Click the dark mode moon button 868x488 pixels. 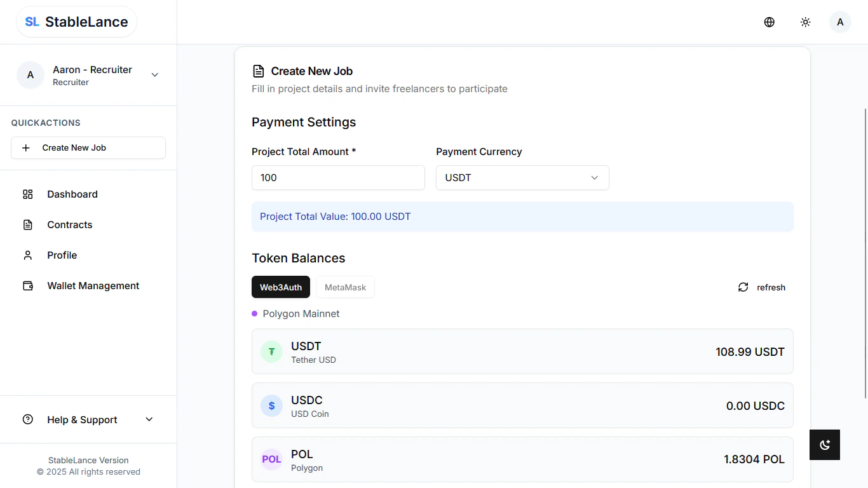pyautogui.click(x=824, y=445)
